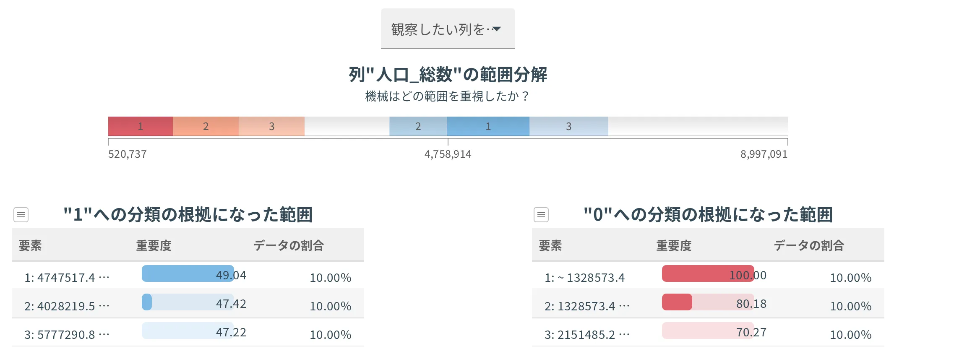Image resolution: width=980 pixels, height=354 pixels.
Task: Click 重要度 header in "1" table
Action: [x=154, y=245]
